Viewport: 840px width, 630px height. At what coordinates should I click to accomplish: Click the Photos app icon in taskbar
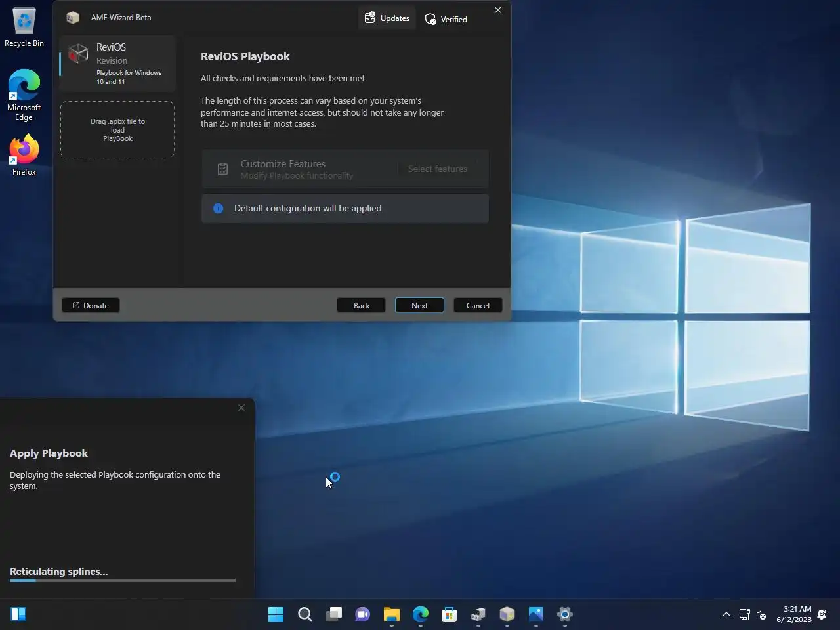[x=536, y=614]
